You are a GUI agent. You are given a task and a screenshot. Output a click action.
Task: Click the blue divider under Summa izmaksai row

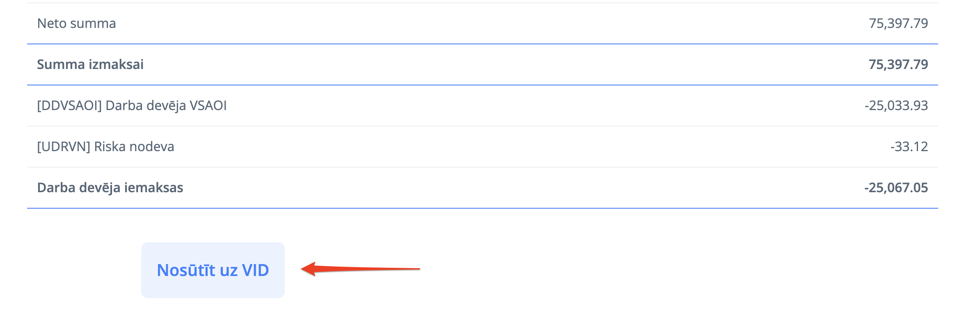tap(482, 85)
